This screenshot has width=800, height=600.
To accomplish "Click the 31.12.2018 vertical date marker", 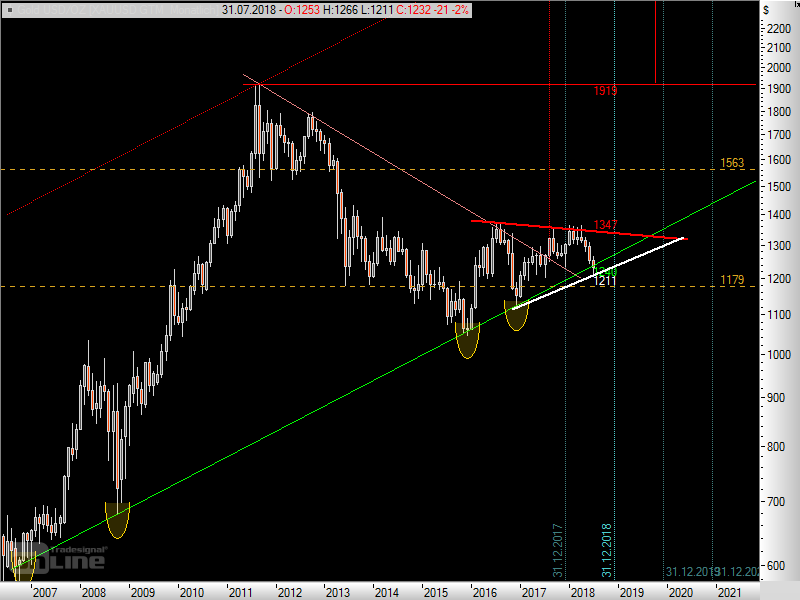I will [606, 548].
